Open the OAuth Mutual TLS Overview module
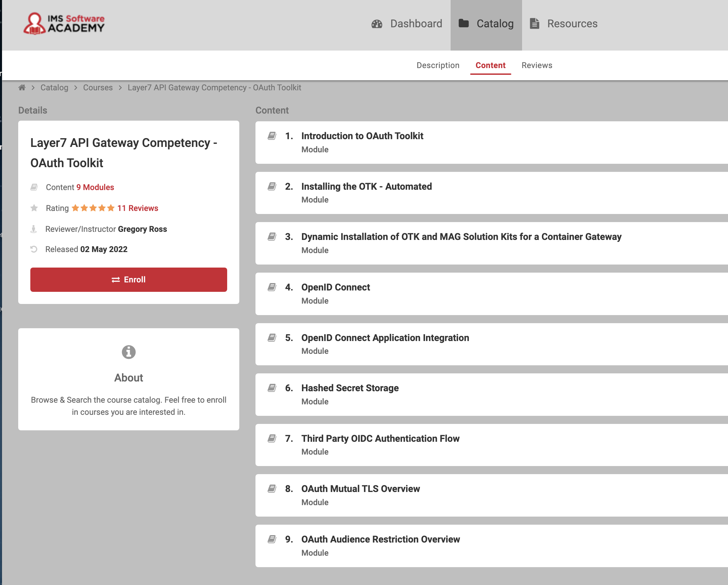This screenshot has width=728, height=585. 361,489
